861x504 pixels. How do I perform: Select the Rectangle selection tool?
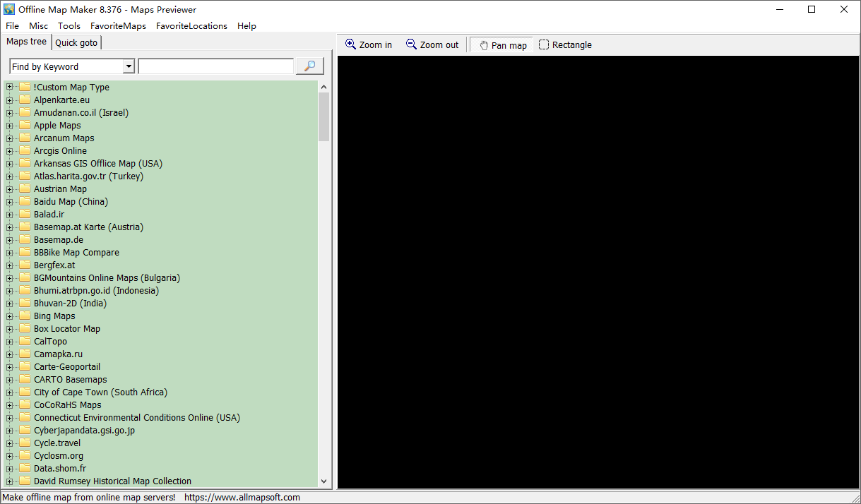click(544, 45)
